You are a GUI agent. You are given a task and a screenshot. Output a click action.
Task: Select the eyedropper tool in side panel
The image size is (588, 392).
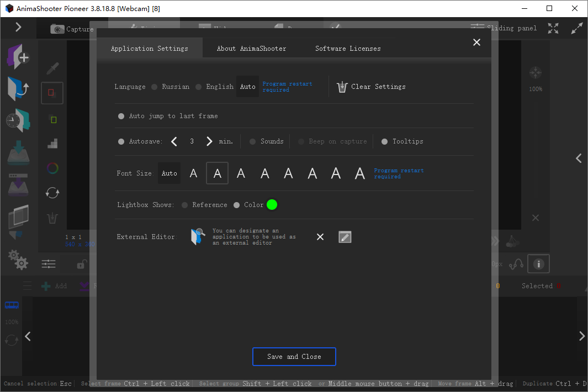52,68
